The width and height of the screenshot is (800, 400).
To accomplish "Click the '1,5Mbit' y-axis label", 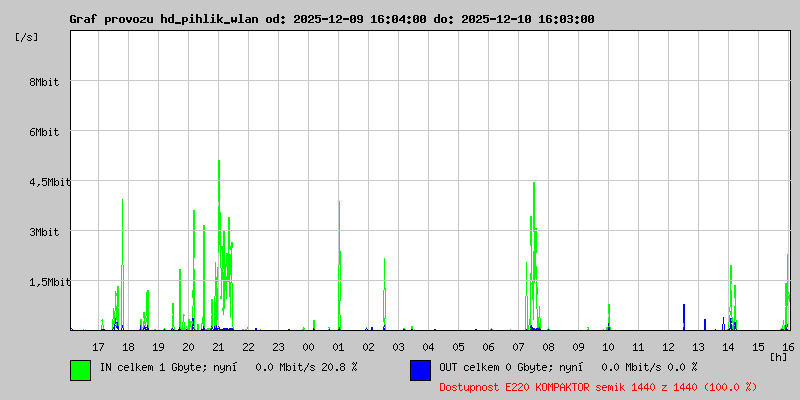I will pos(50,282).
